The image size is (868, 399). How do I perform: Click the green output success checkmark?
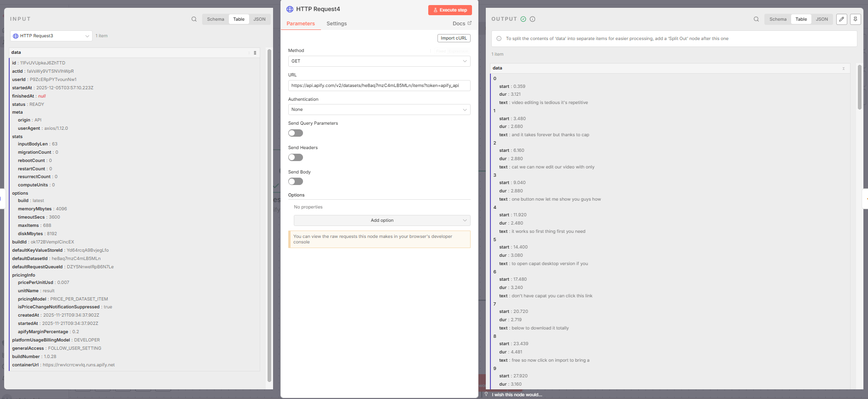(523, 19)
